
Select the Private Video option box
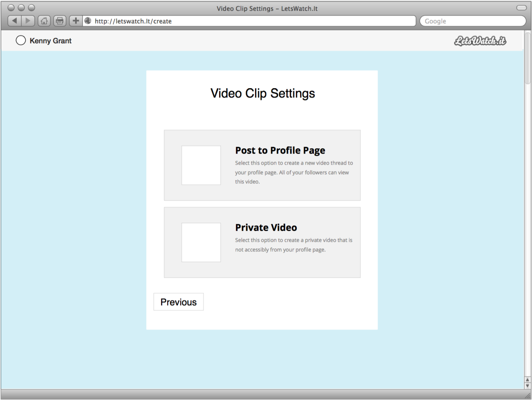[262, 242]
